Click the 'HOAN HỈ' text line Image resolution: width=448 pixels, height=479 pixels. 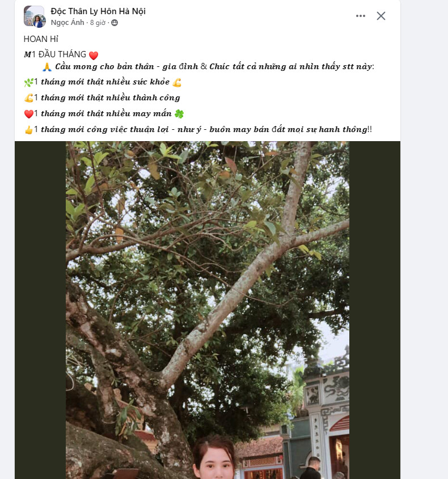point(41,39)
